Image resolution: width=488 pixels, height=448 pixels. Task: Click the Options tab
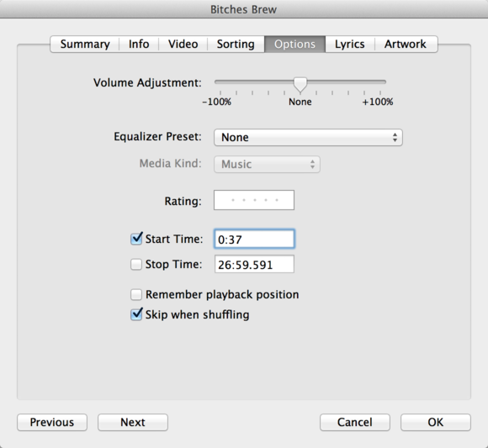pyautogui.click(x=294, y=45)
